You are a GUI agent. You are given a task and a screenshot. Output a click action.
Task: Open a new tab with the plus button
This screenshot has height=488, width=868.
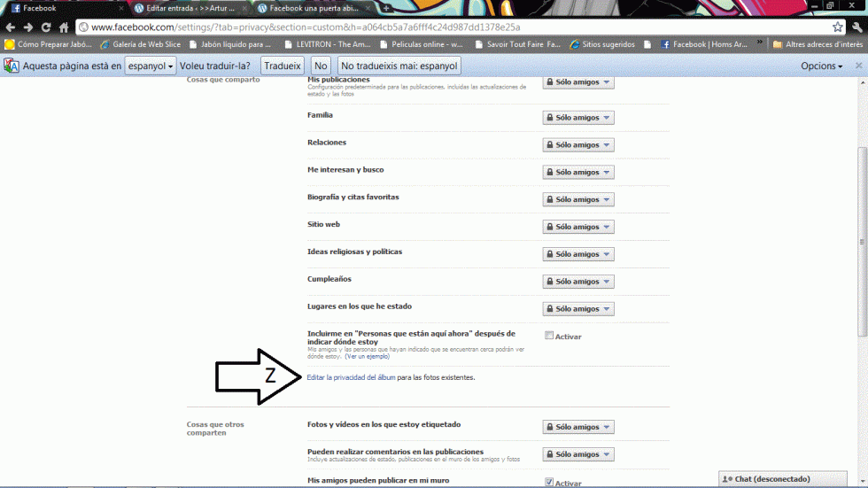pyautogui.click(x=386, y=8)
